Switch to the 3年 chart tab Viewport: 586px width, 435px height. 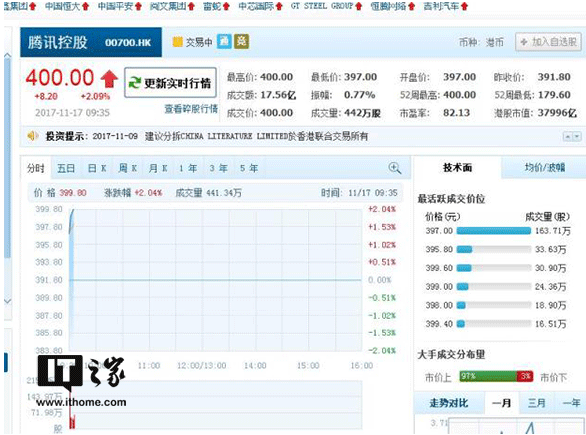[x=218, y=168]
